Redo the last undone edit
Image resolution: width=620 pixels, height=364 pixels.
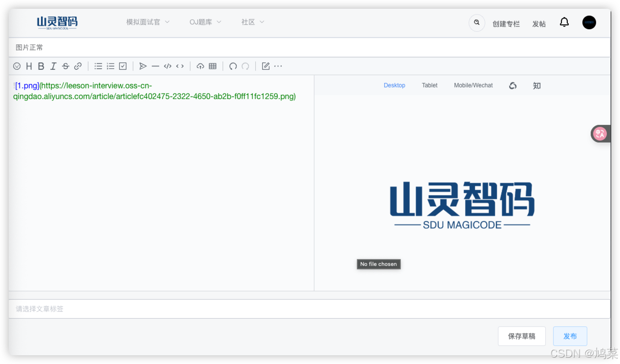(246, 66)
